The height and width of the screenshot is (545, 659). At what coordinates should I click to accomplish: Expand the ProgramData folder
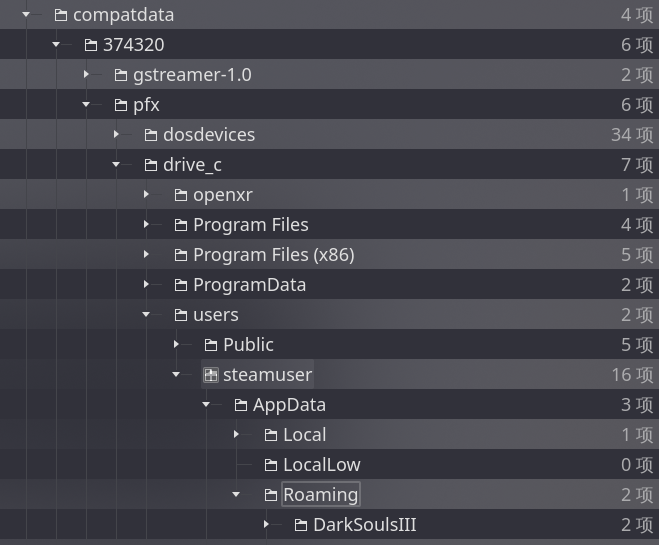coord(147,285)
